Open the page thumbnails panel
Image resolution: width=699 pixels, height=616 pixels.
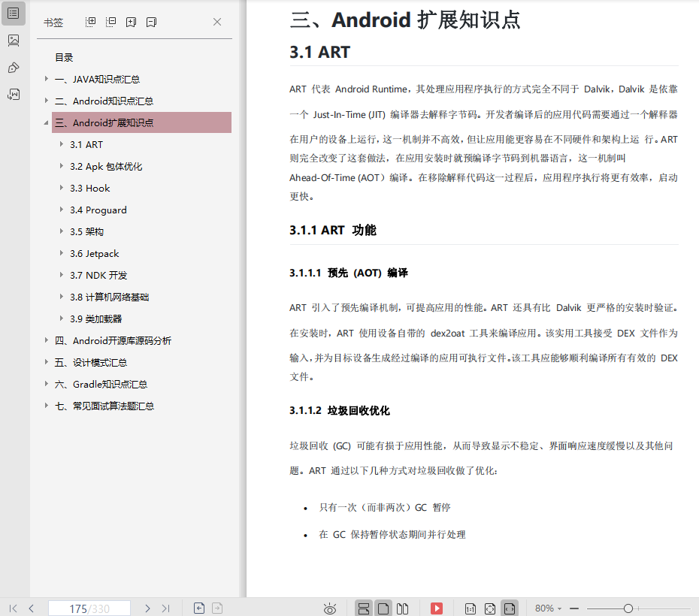tap(14, 40)
